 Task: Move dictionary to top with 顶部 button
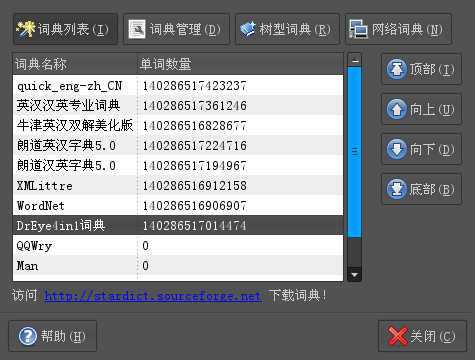(421, 69)
